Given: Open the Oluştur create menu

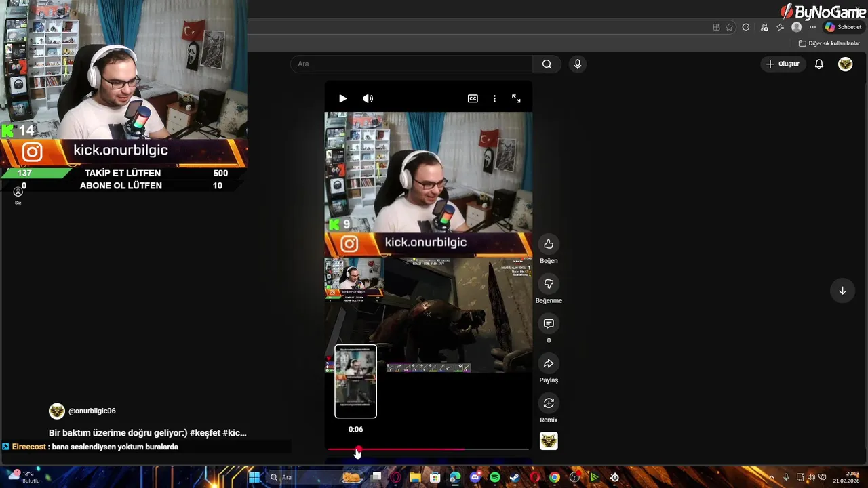Looking at the screenshot, I should [x=783, y=64].
